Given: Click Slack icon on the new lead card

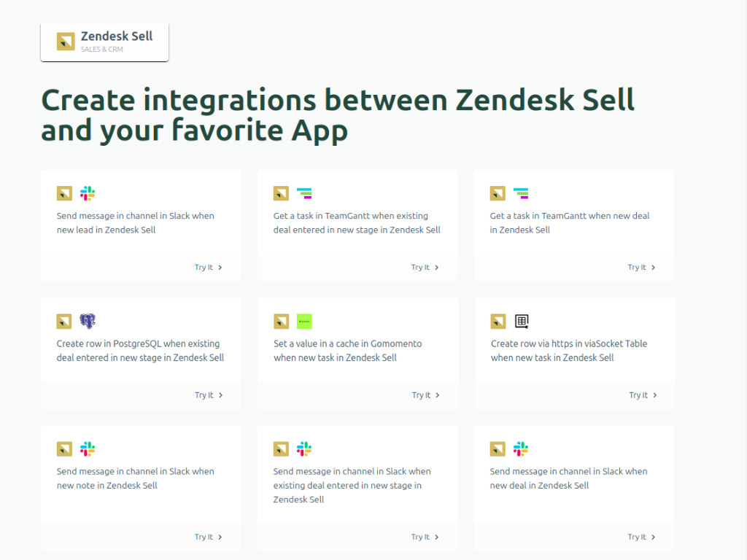Looking at the screenshot, I should [88, 193].
